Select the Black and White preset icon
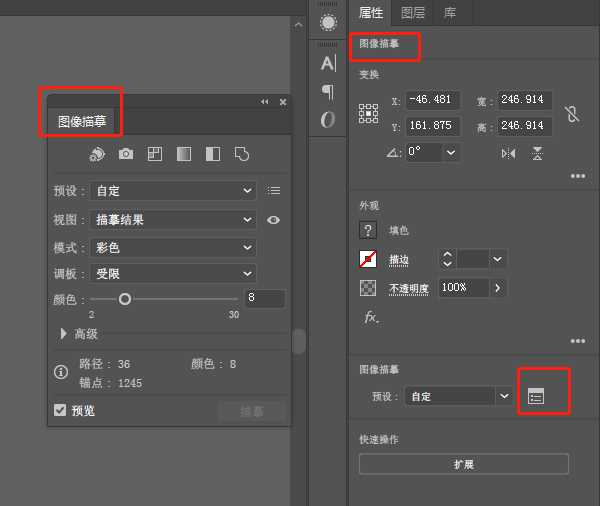This screenshot has width=600, height=506. 213,154
